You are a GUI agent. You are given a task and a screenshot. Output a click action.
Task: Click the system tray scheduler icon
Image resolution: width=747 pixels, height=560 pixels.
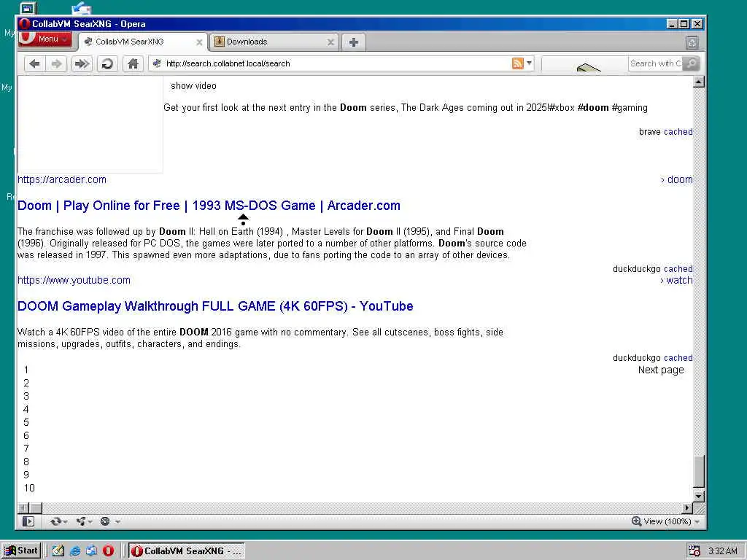[694, 551]
